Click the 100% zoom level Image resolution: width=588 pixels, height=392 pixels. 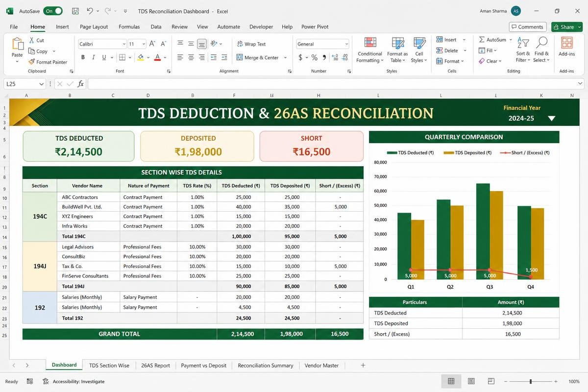pyautogui.click(x=574, y=381)
